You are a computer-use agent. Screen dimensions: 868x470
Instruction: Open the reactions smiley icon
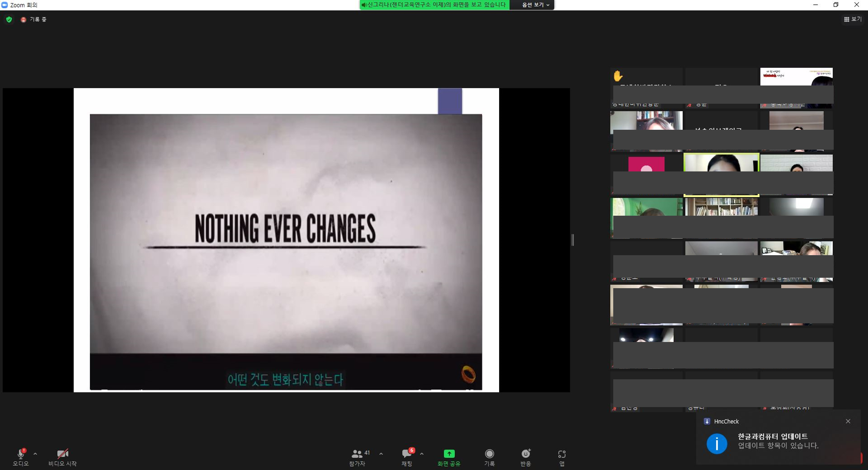[x=526, y=454]
